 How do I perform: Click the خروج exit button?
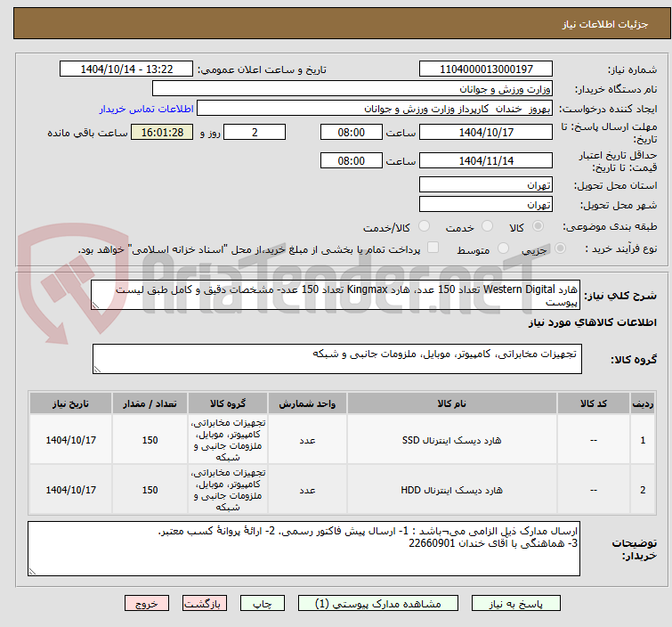pos(147,604)
